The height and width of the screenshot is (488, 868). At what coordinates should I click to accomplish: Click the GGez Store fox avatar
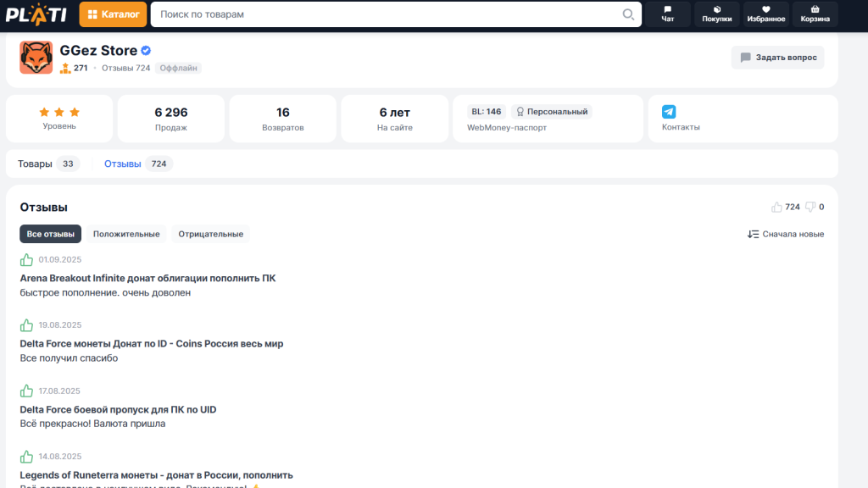[36, 57]
